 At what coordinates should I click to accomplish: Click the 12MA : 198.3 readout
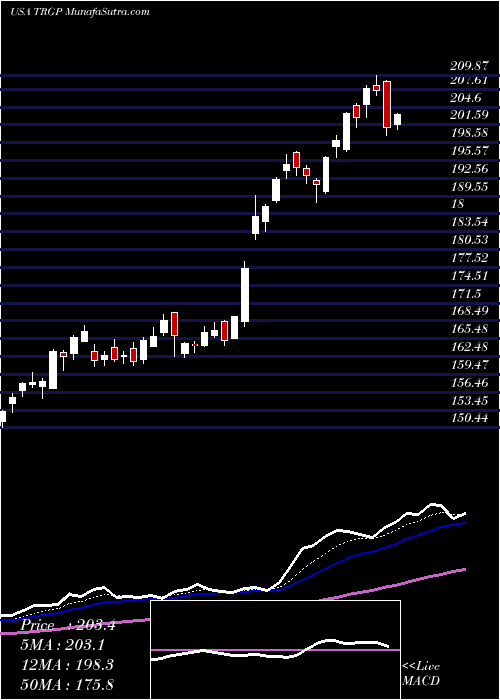[67, 665]
